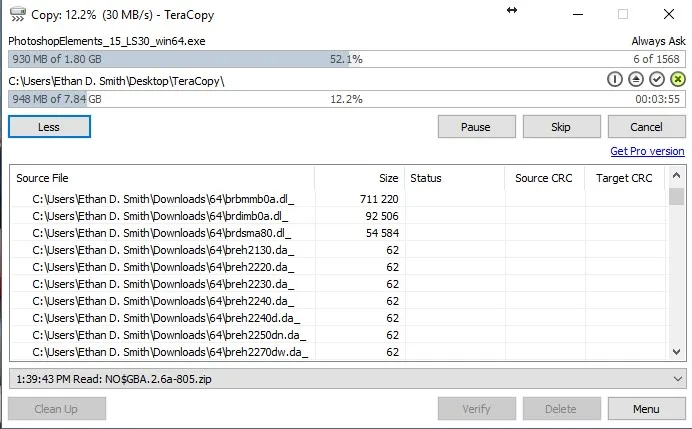Click the file list scrollbar thumb

click(676, 197)
